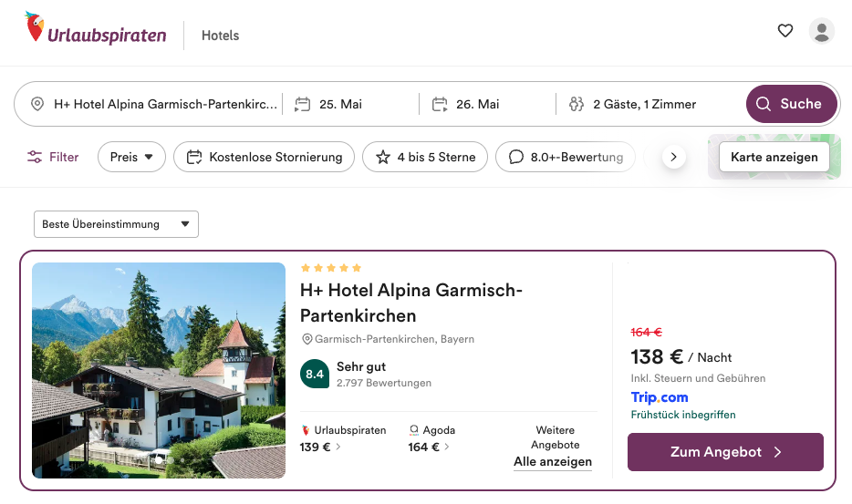
Task: Open the user profile avatar
Action: 822,31
